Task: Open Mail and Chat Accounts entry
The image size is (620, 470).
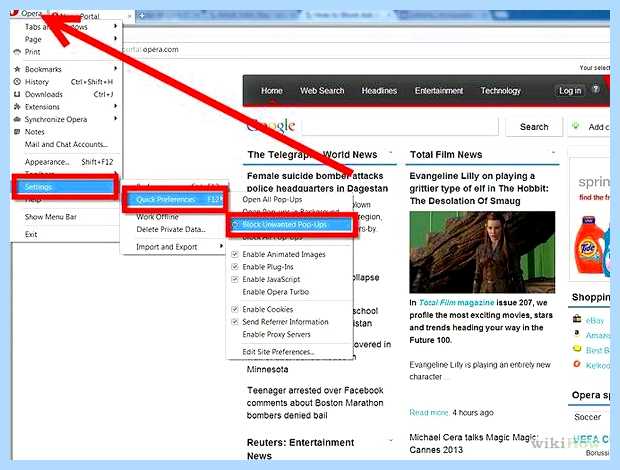Action: click(66, 145)
